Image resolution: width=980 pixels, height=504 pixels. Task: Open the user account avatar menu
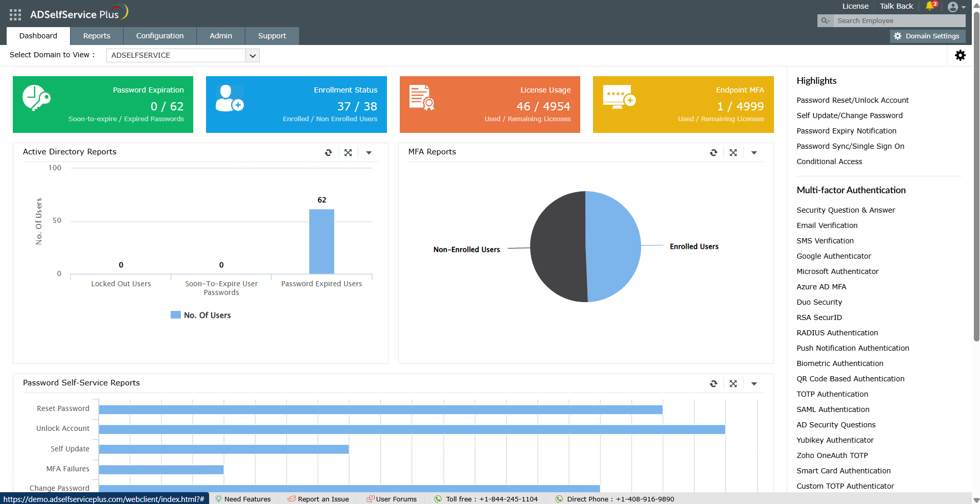point(953,7)
